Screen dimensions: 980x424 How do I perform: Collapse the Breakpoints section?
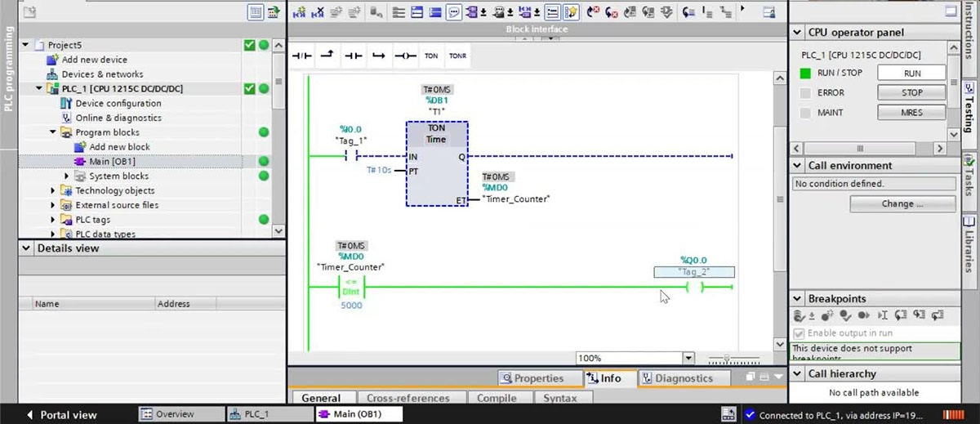(798, 299)
